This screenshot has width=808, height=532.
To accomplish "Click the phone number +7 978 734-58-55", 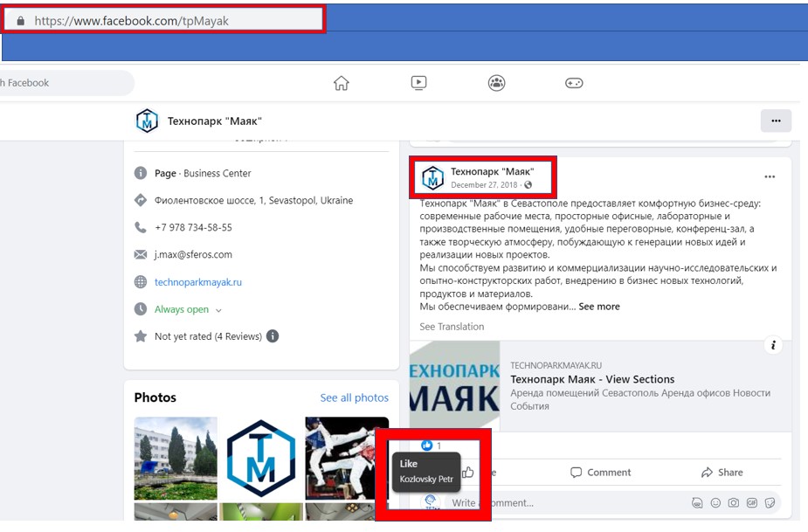I will 193,227.
